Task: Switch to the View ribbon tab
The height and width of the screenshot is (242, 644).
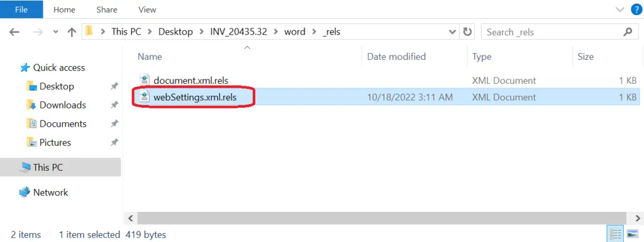Action: [x=147, y=10]
